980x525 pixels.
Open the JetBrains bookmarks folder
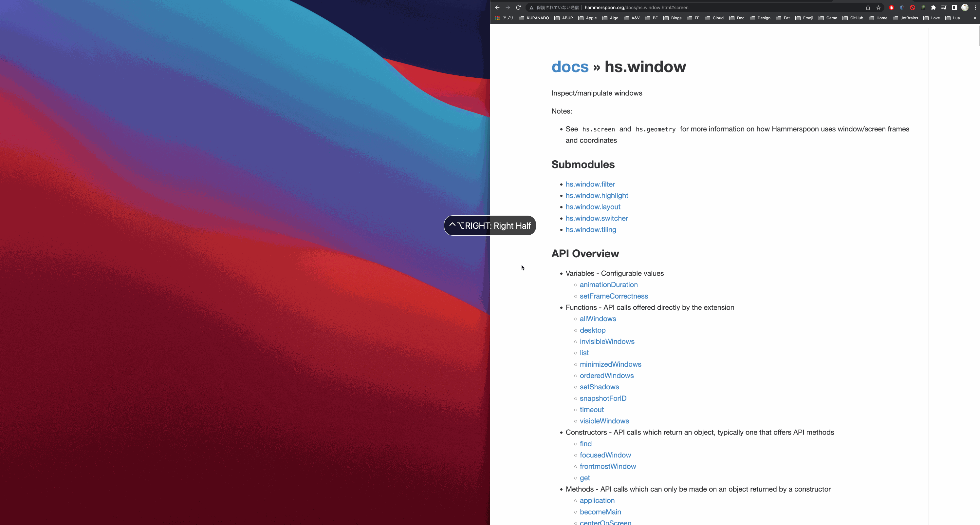(905, 18)
